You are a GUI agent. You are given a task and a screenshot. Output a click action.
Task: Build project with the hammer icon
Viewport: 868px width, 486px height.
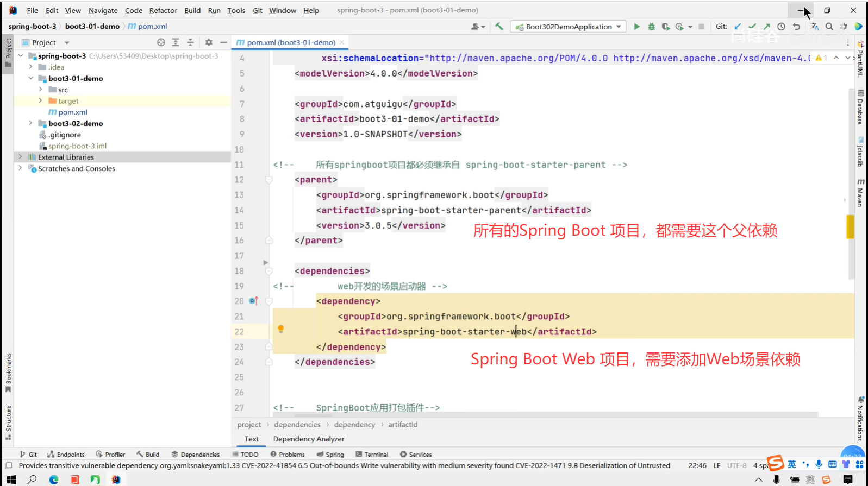[x=499, y=26]
